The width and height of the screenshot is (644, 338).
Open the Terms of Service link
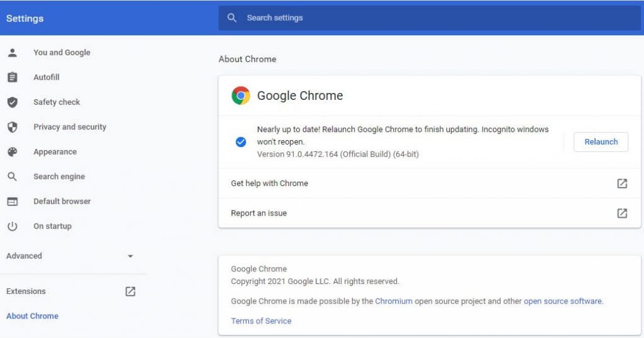(261, 321)
